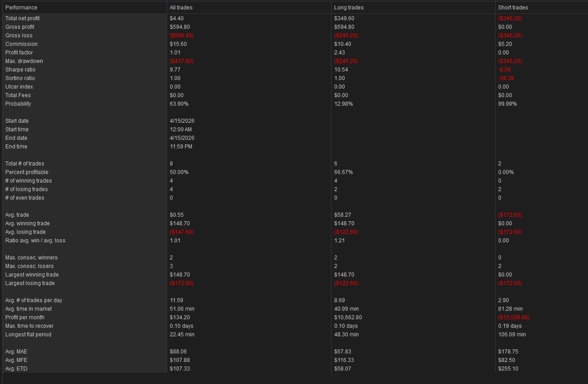Screen dimensions: 588x384
Task: Click the Long trades column header
Action: 349,7
